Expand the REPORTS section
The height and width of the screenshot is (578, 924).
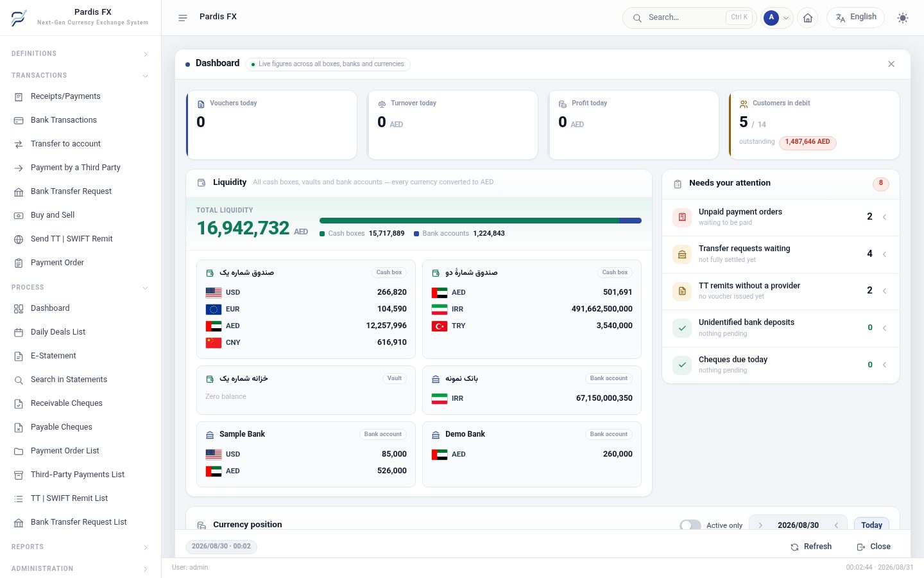coord(80,547)
